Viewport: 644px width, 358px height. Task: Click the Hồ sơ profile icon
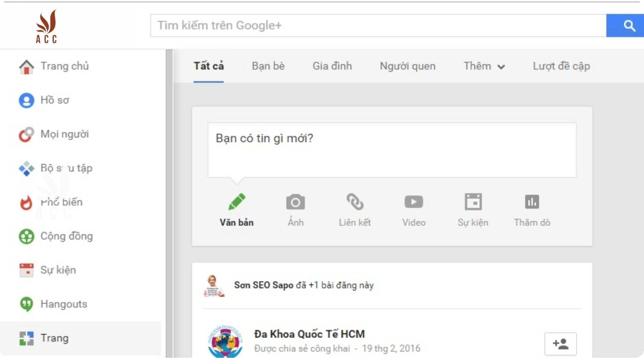[x=26, y=100]
